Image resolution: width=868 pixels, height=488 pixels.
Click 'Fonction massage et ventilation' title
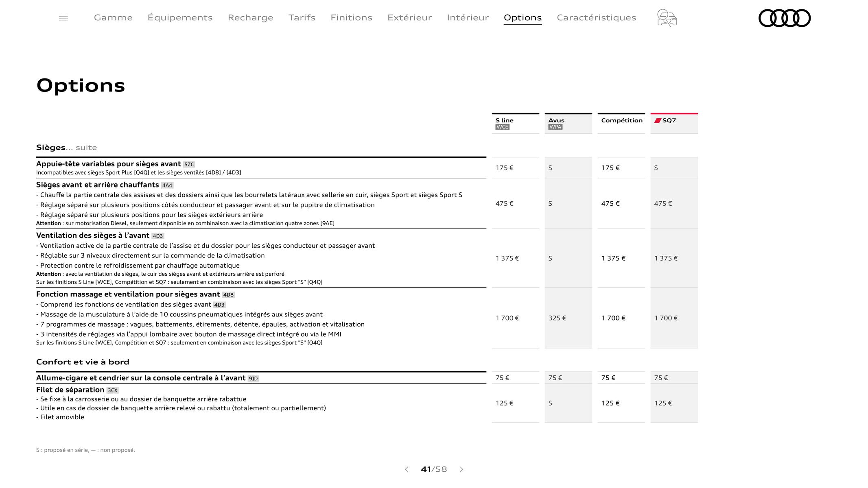pyautogui.click(x=128, y=294)
